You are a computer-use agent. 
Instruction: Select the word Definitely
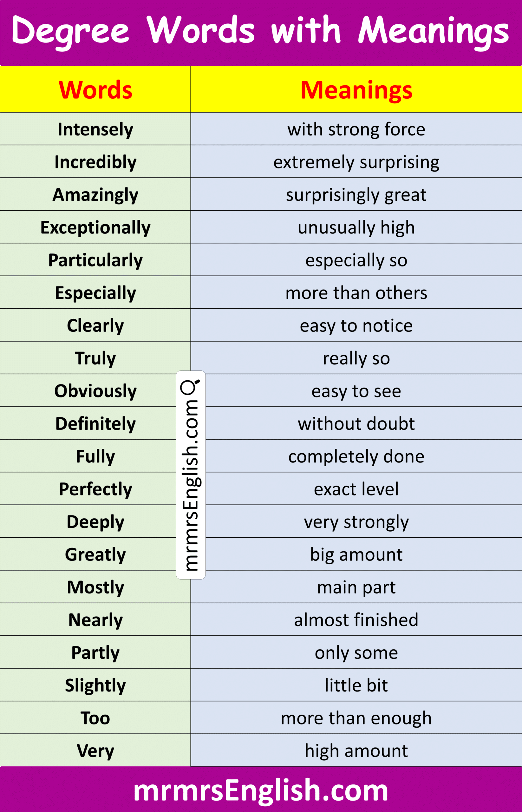(x=95, y=424)
